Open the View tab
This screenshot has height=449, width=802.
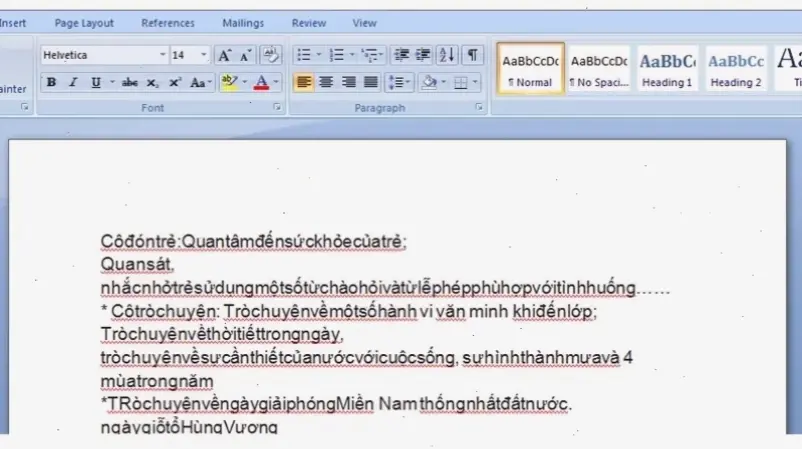click(x=364, y=23)
